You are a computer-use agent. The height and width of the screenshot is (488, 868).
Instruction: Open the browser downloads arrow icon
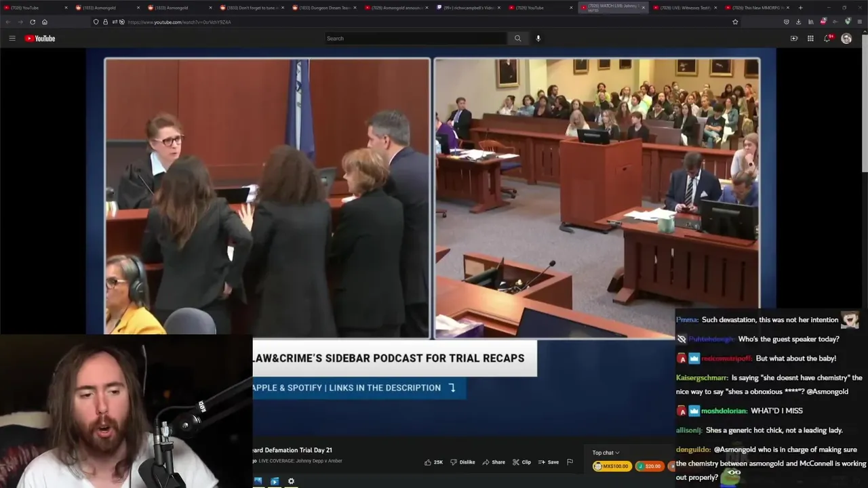[798, 22]
